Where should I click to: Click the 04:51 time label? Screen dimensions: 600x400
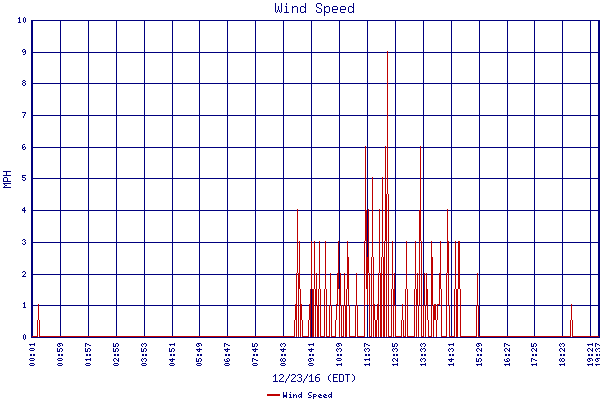pyautogui.click(x=172, y=354)
